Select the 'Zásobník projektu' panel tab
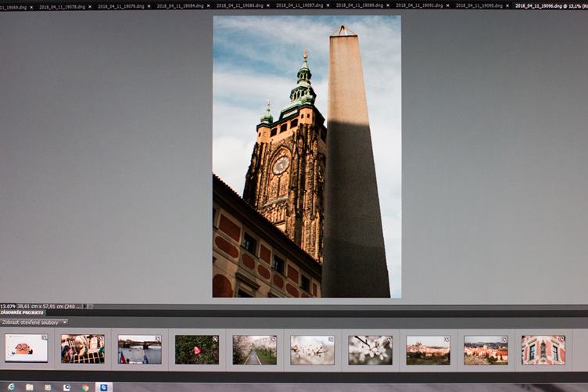 (x=22, y=313)
